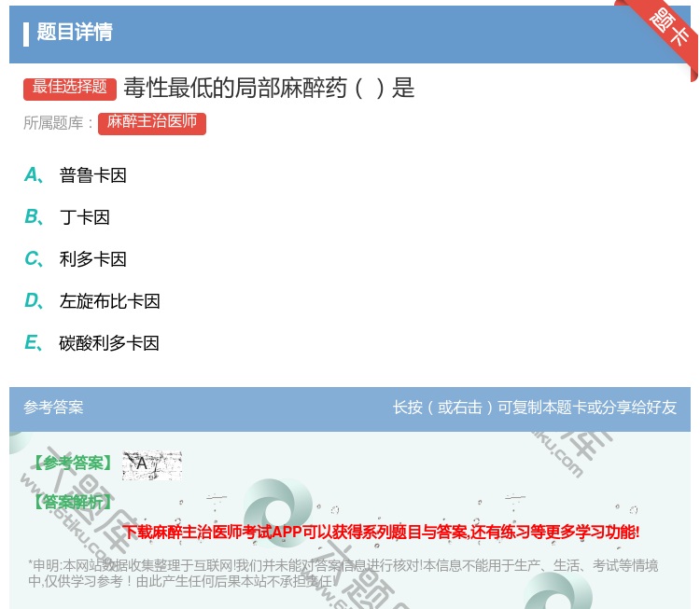Screen dimensions: 700x609
Task: Open the red 下载麻醉主治医师考试APP promo link
Action: (x=381, y=532)
